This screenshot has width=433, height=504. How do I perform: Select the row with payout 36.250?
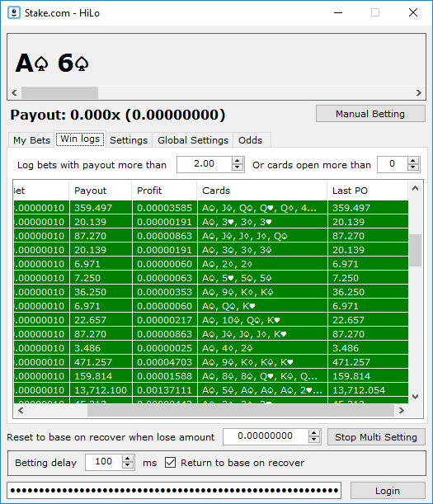(211, 292)
